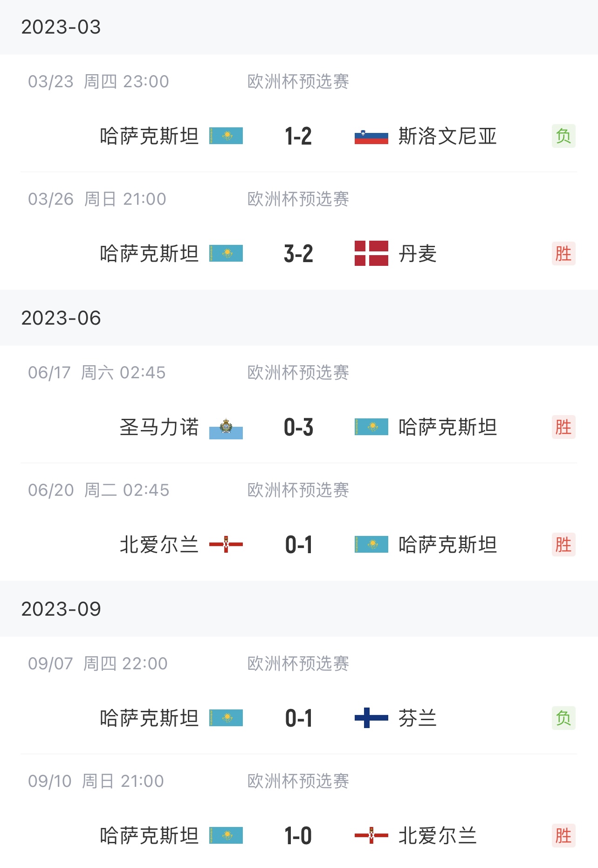598x868 pixels.
Task: Tap the 2023-06 month header
Action: [x=61, y=318]
